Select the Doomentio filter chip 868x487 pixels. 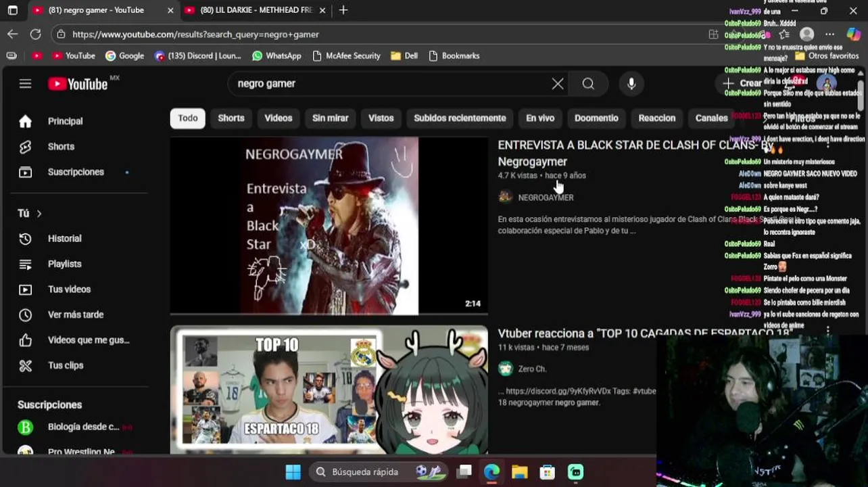point(596,118)
